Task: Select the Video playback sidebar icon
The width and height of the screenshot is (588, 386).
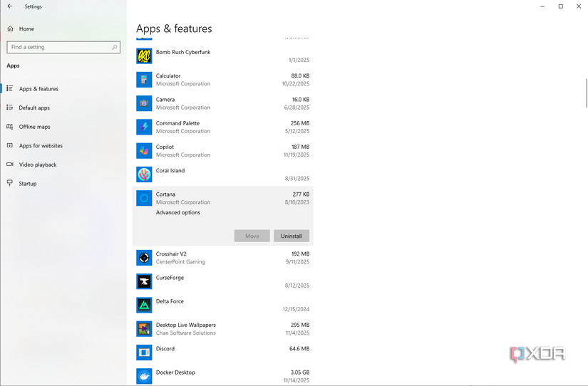Action: coord(10,165)
